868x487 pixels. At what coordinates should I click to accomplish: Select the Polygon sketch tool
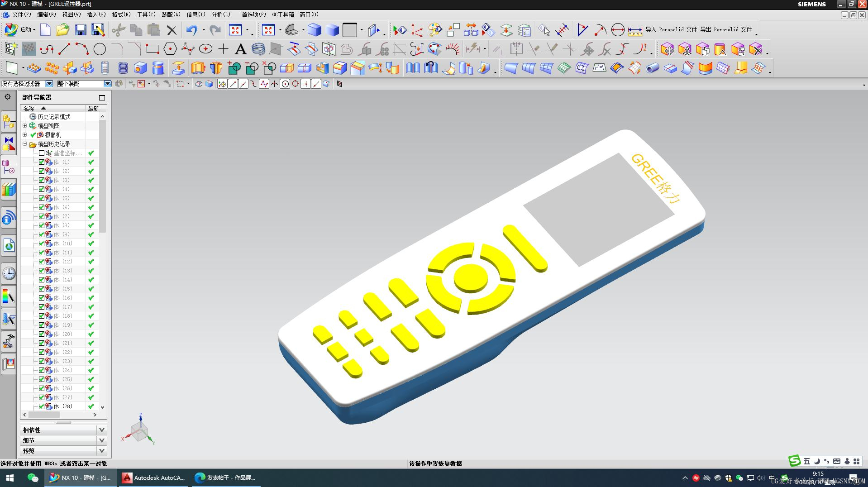point(170,49)
